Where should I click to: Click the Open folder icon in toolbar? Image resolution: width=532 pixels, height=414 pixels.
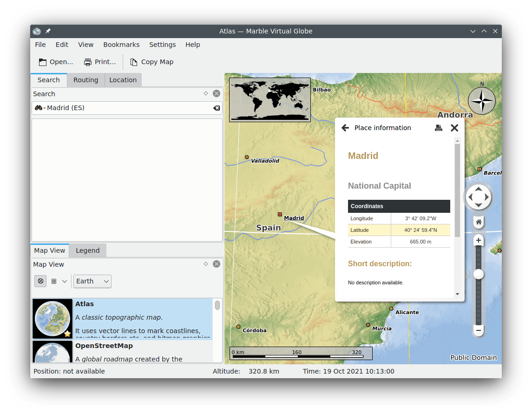[x=43, y=62]
